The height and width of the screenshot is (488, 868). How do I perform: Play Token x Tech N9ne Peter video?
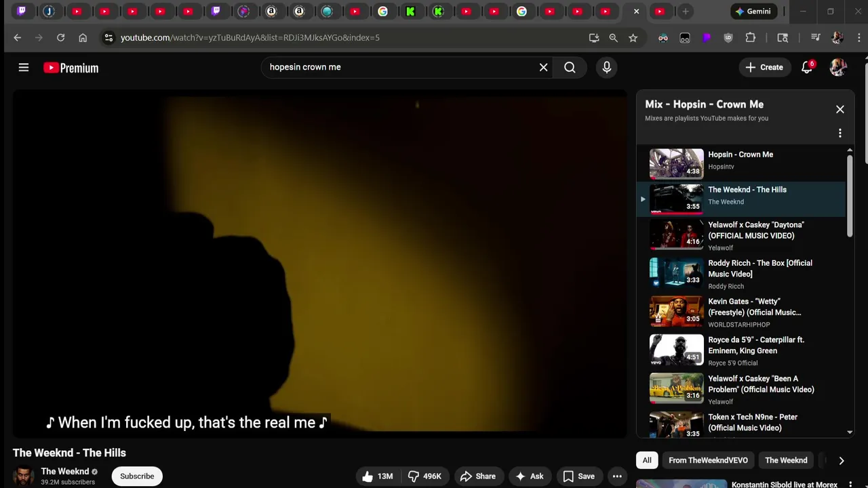[x=743, y=424]
